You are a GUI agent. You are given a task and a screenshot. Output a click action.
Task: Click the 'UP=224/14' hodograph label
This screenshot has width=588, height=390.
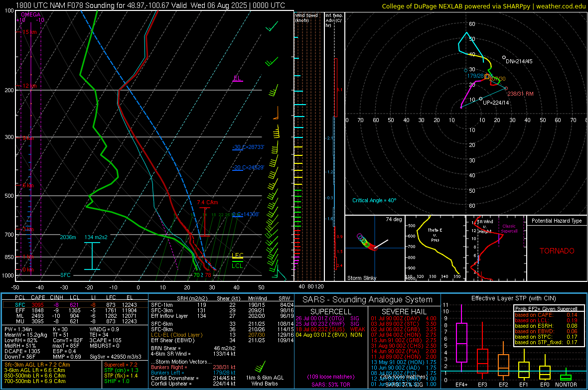[496, 103]
